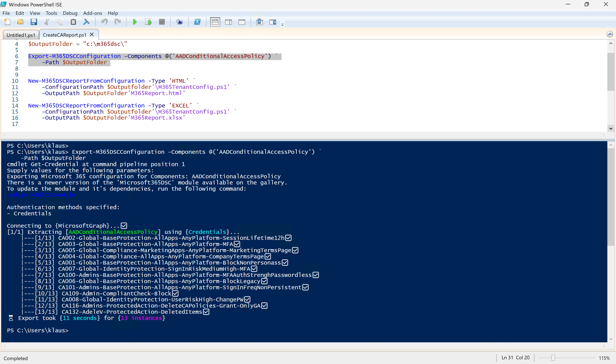
Task: Open New Remote PowerShell Tab icon
Action: 179,22
